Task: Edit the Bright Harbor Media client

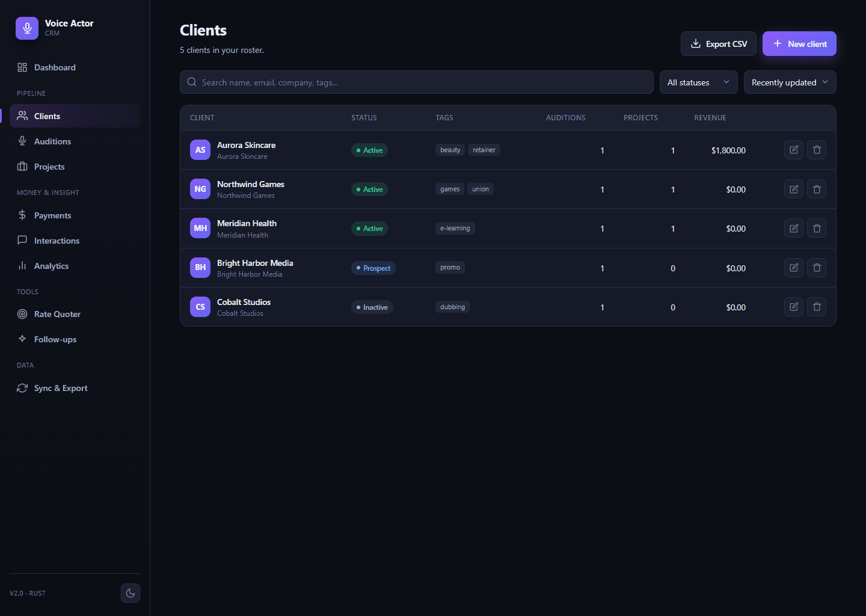Action: point(794,268)
